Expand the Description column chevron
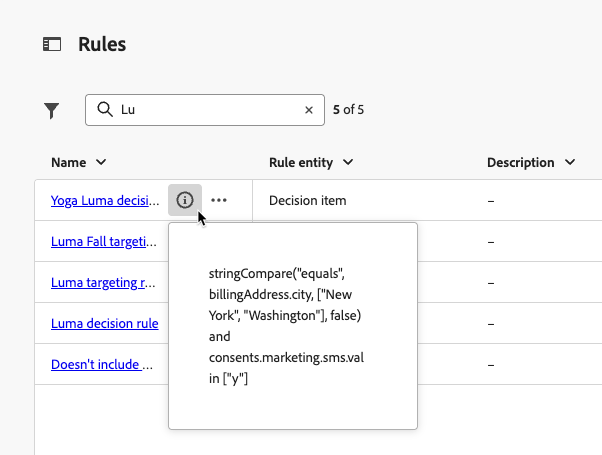 click(x=570, y=163)
